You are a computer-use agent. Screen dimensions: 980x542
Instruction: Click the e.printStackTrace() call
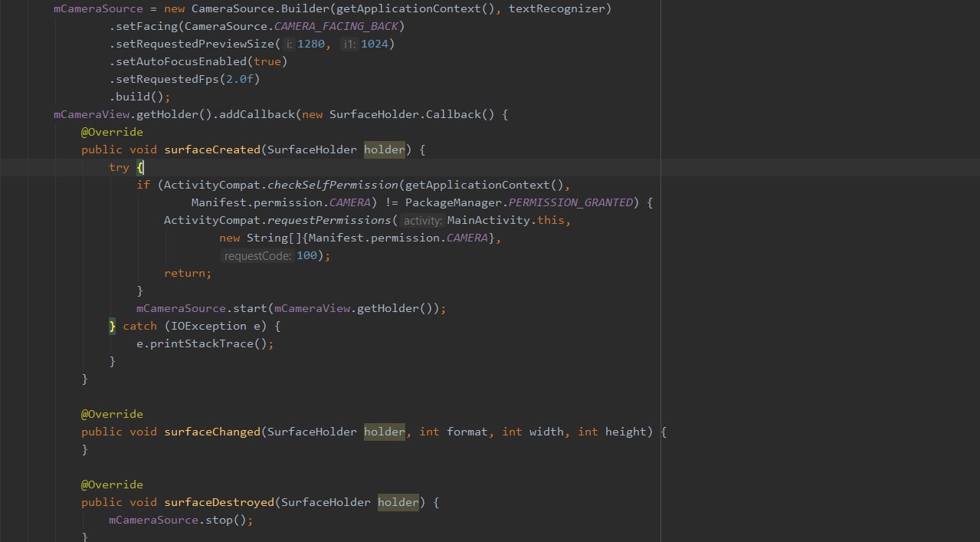[x=205, y=343]
